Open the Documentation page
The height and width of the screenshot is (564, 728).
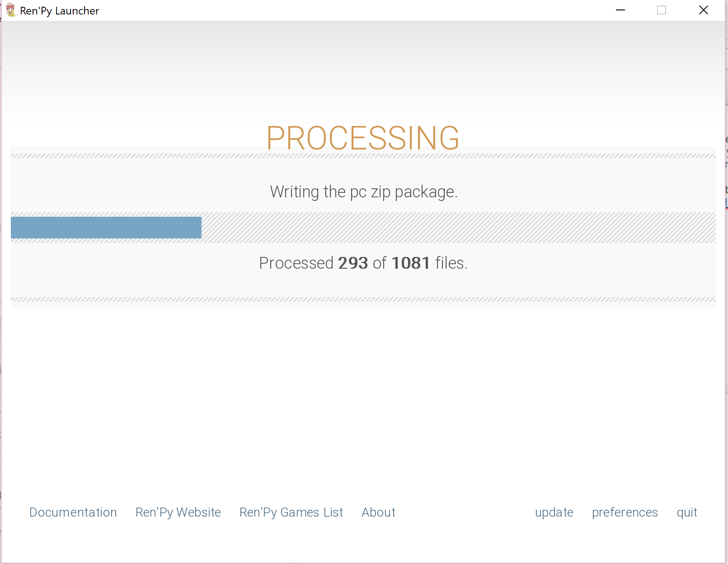(x=73, y=512)
